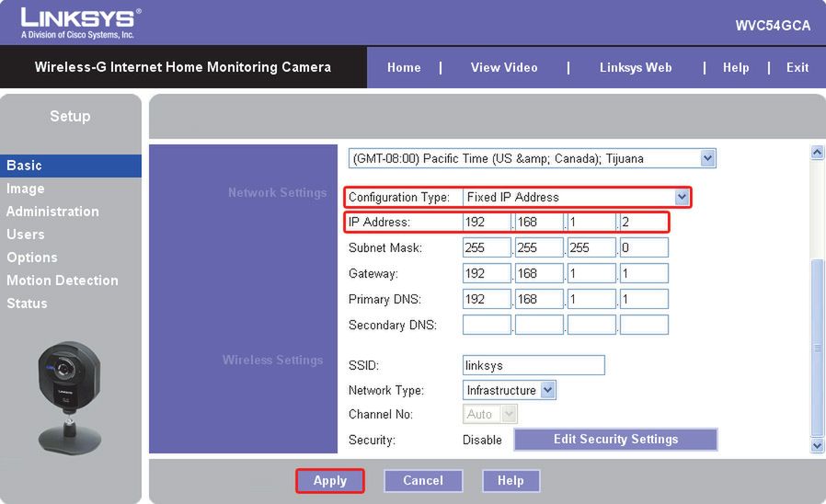This screenshot has width=826, height=504.
Task: Click the Security Disable status text
Action: pyautogui.click(x=482, y=440)
